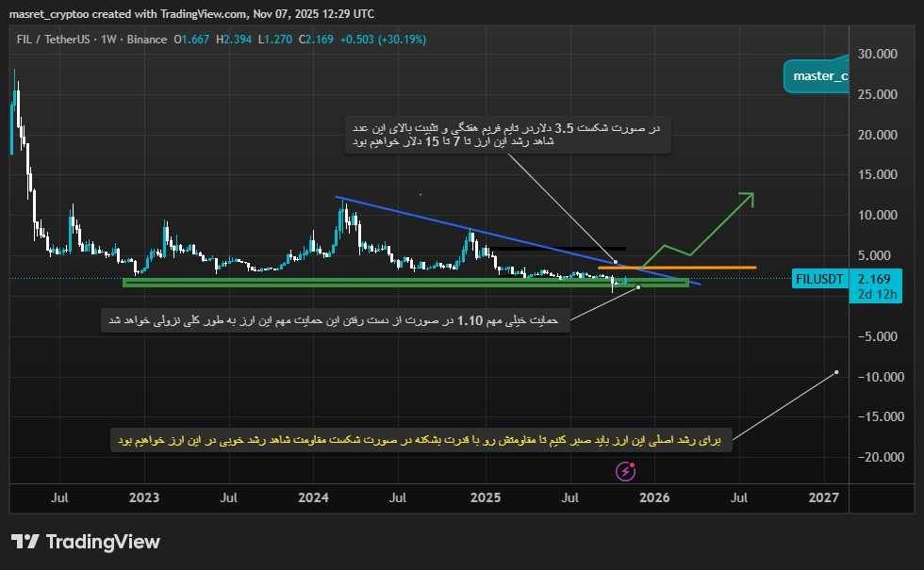Click the FILUSDT price axis tag
The width and height of the screenshot is (924, 570).
coord(820,279)
